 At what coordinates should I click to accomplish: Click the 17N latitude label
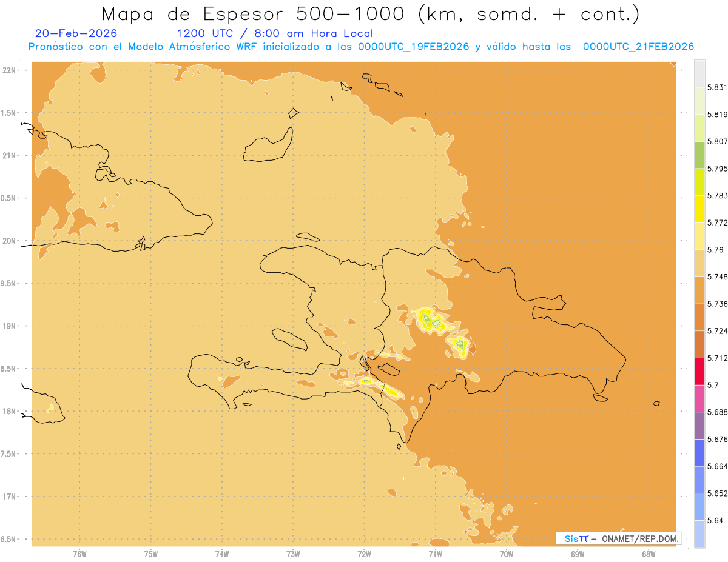(x=10, y=497)
